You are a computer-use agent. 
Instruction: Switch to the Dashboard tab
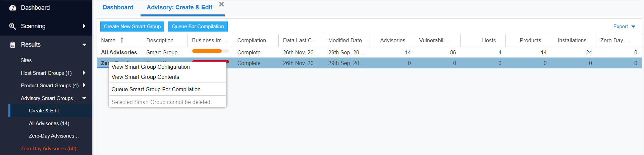(118, 7)
